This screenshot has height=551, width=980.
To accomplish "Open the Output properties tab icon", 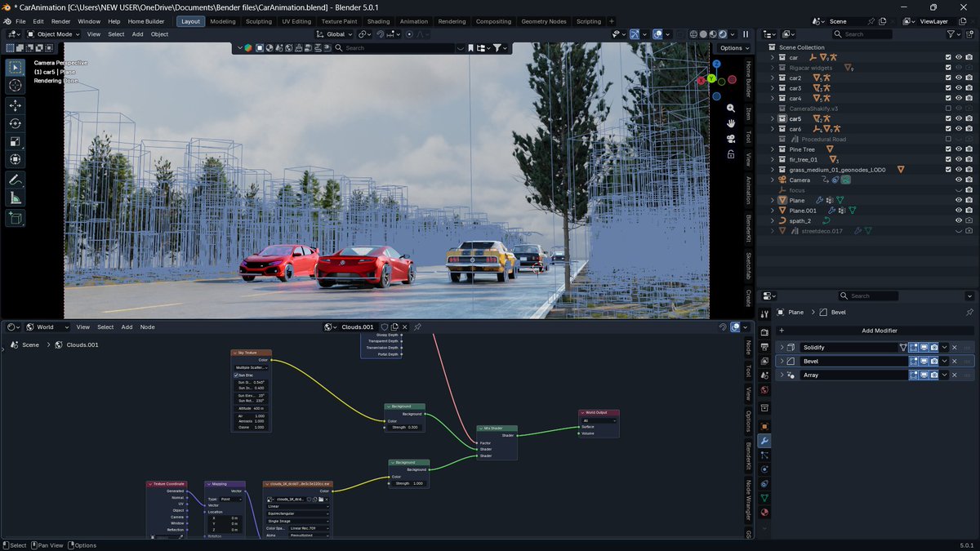I will click(x=764, y=346).
